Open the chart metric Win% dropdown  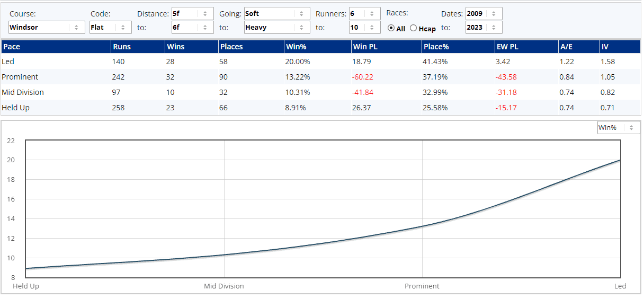pos(618,127)
